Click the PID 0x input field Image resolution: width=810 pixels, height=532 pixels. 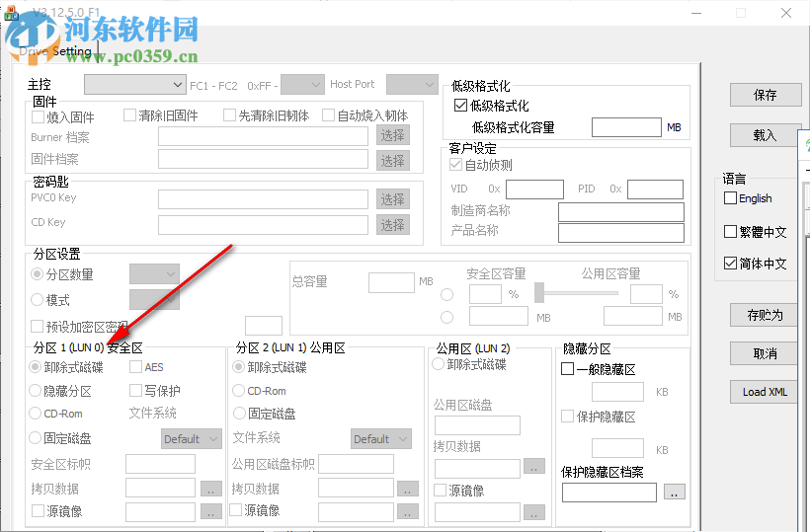(655, 189)
